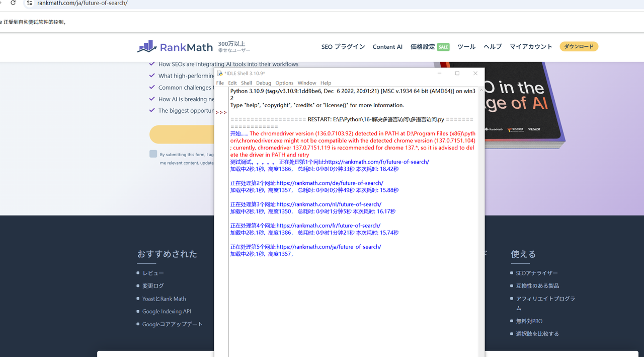Open the ツール nav item
This screenshot has height=357, width=644.
pos(466,47)
